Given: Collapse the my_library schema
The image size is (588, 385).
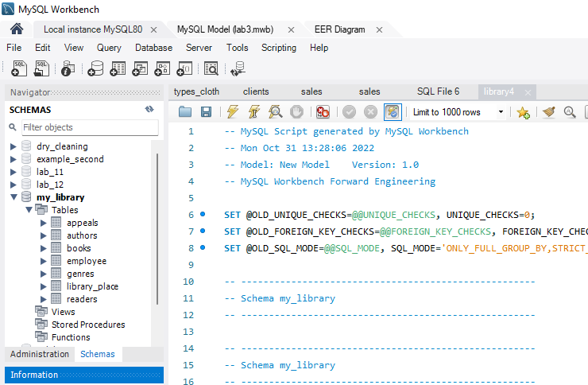Looking at the screenshot, I should coord(14,197).
